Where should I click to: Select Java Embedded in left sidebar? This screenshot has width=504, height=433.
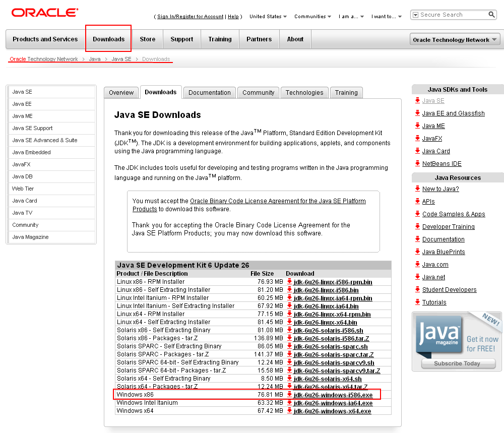(x=52, y=152)
